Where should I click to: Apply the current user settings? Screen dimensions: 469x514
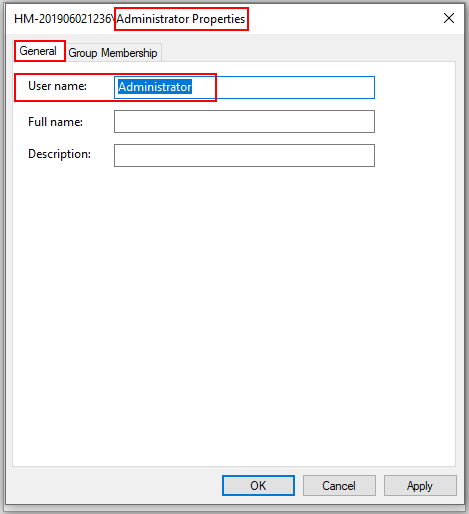click(420, 485)
